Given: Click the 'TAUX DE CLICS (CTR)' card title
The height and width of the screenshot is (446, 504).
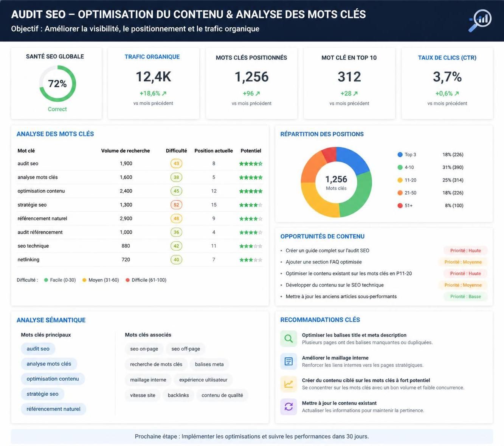Looking at the screenshot, I should pyautogui.click(x=447, y=57).
